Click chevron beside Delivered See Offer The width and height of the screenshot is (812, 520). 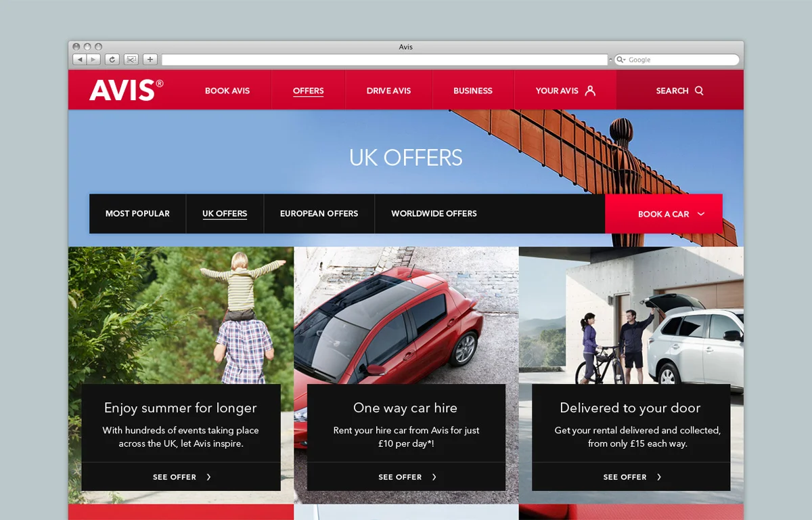pyautogui.click(x=659, y=477)
